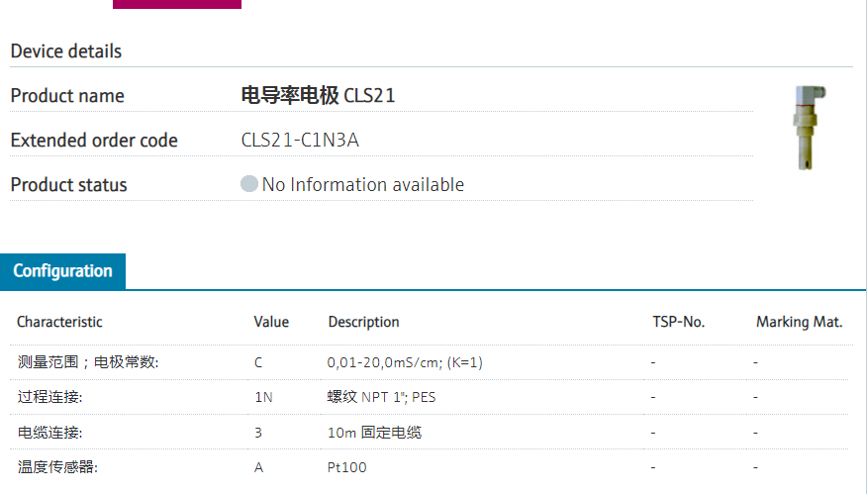Select the 温度传感器 characteristic row
The width and height of the screenshot is (868, 494).
(57, 467)
